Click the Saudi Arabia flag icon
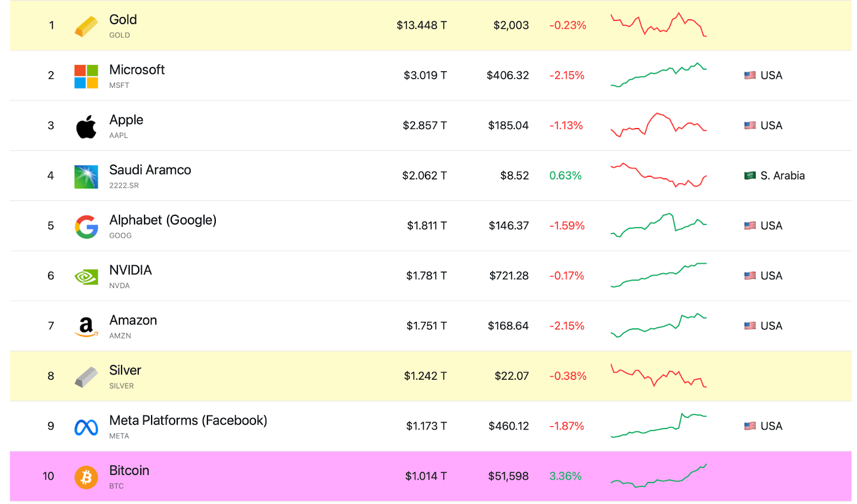The image size is (857, 504). (x=750, y=176)
